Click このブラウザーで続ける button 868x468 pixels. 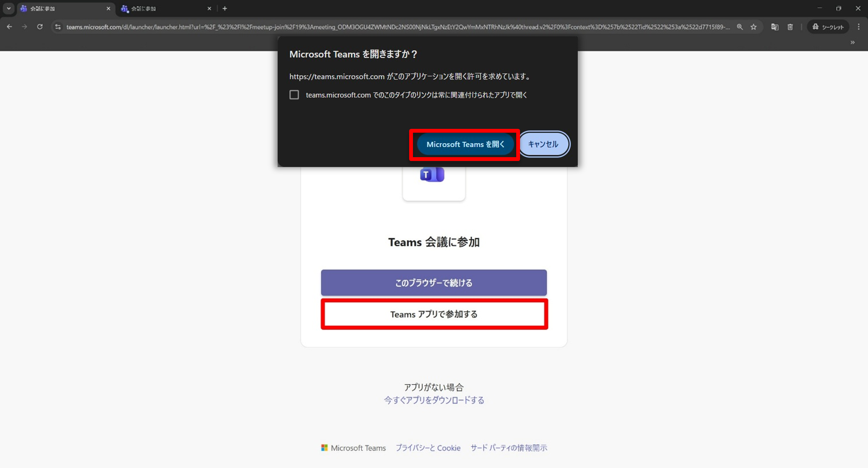click(x=434, y=283)
